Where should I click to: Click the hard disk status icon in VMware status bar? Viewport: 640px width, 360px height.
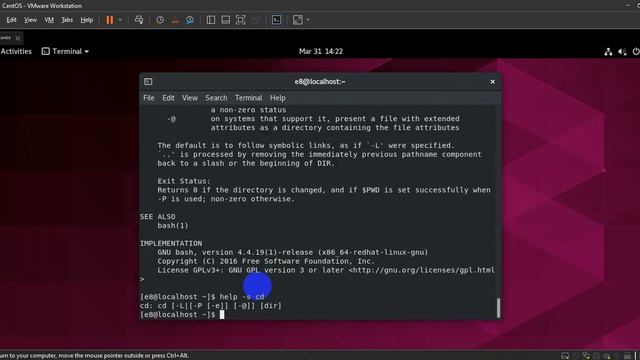pyautogui.click(x=565, y=356)
